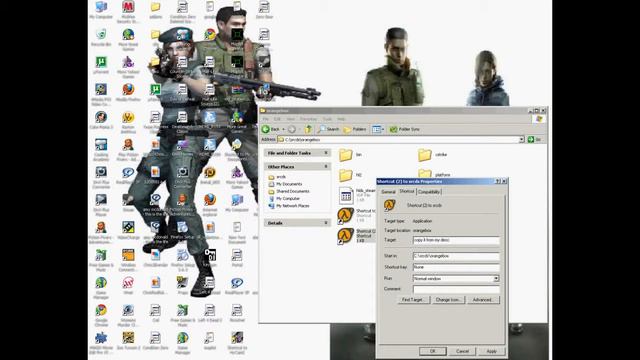
Task: Select the Ricochet desktop shortcut
Action: point(237,313)
